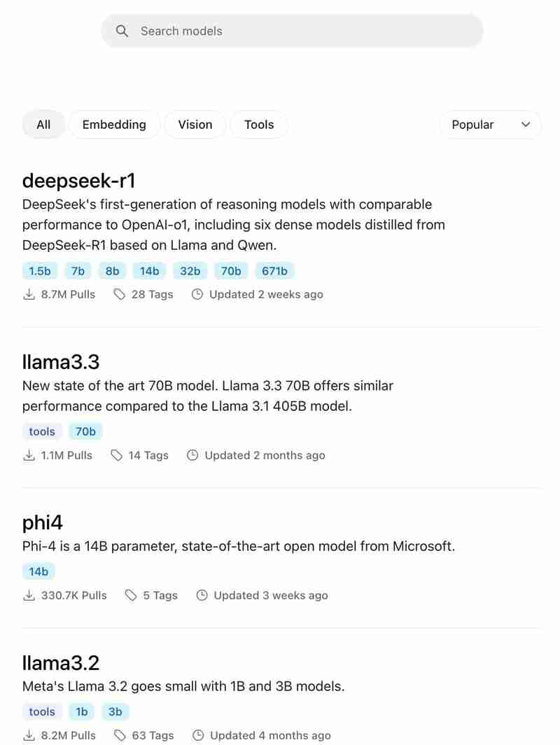560x745 pixels.
Task: Switch to the Embedding filter
Action: tap(114, 125)
